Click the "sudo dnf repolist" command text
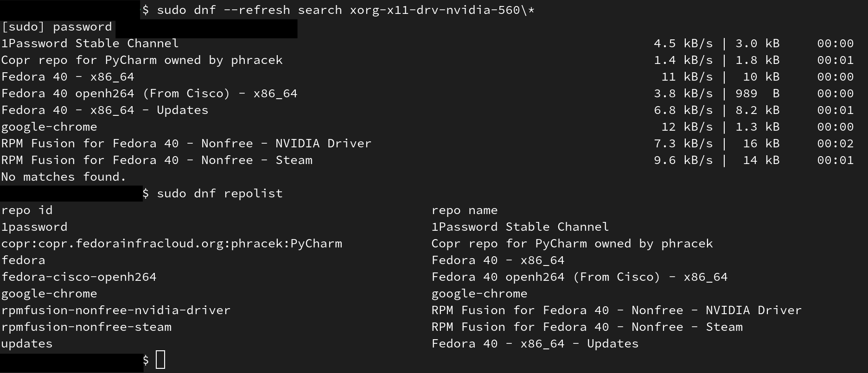 coord(220,194)
